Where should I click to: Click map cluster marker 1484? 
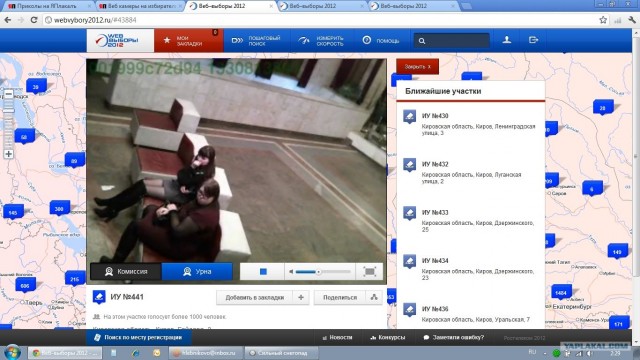click(561, 292)
